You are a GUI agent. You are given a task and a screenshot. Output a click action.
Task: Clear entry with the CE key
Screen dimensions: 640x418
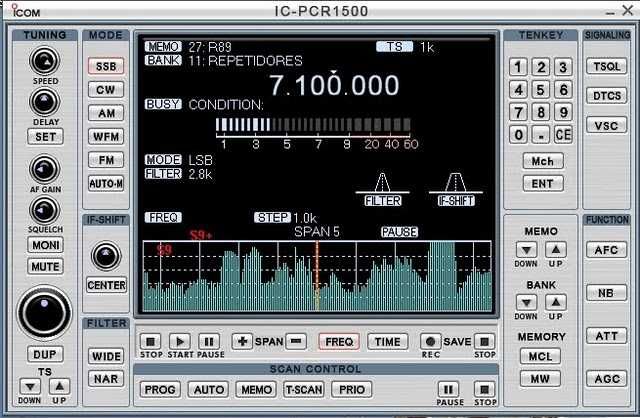563,134
